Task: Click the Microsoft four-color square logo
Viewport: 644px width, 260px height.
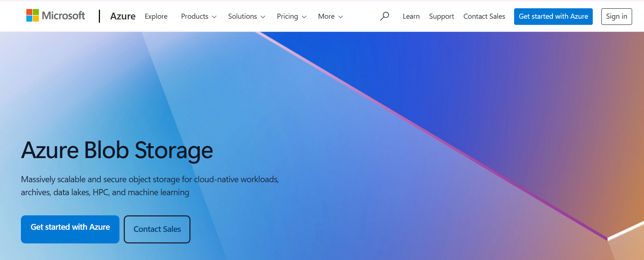Action: coord(32,15)
